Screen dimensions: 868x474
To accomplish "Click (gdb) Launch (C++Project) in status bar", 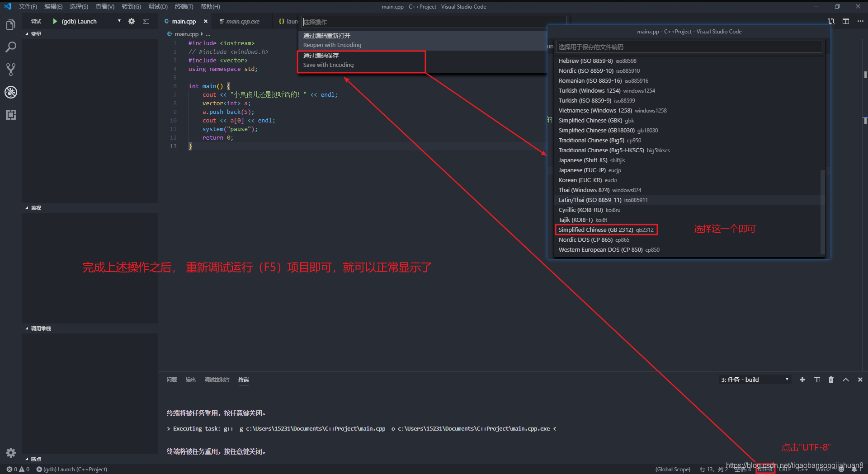I will (x=71, y=469).
